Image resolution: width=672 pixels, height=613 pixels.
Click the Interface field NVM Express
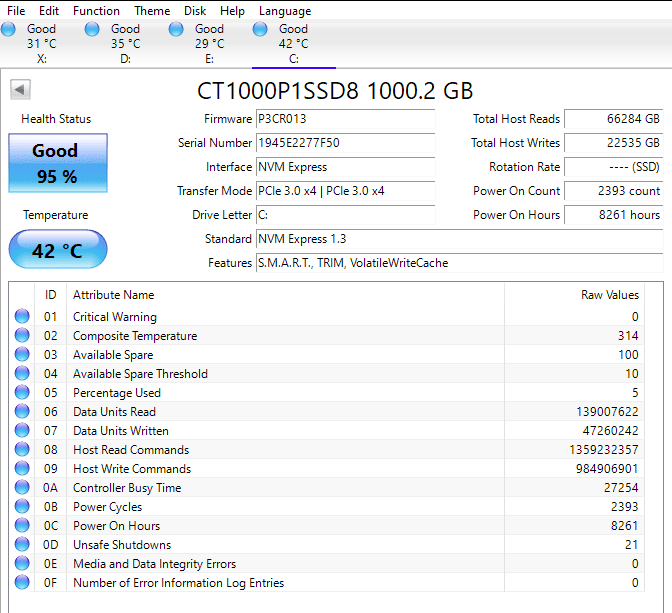[x=345, y=167]
